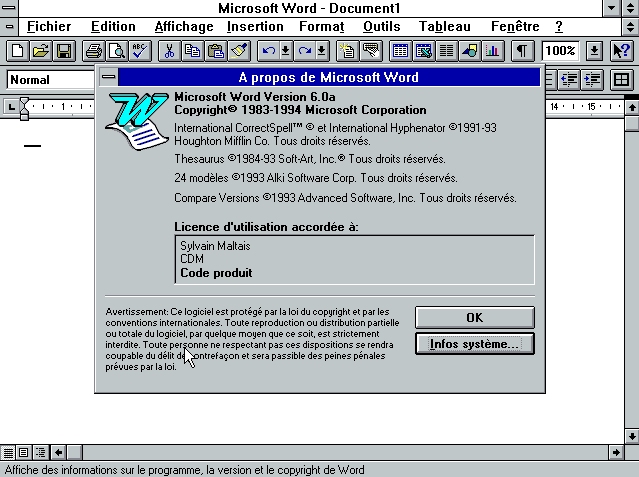Click the Redo arrow icon
This screenshot has width=639, height=477.
tap(304, 51)
